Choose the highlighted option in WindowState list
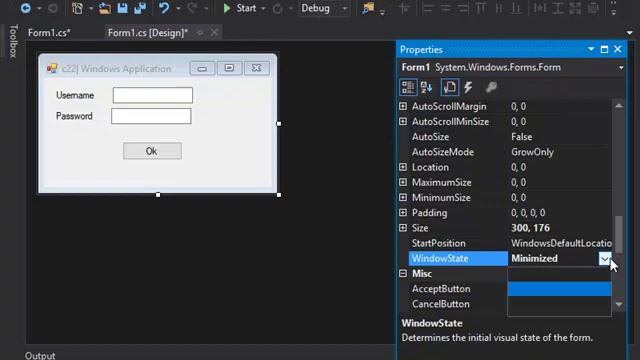 tap(559, 289)
